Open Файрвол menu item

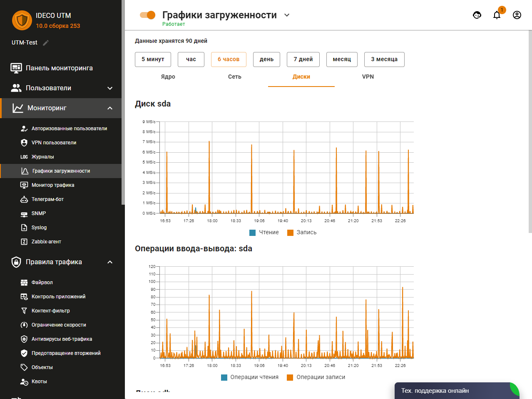click(x=61, y=283)
